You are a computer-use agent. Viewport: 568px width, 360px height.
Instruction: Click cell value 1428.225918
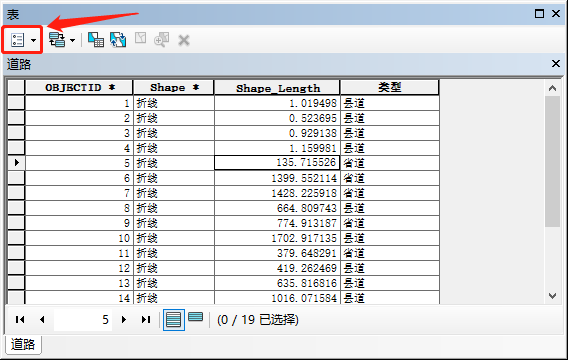click(277, 193)
